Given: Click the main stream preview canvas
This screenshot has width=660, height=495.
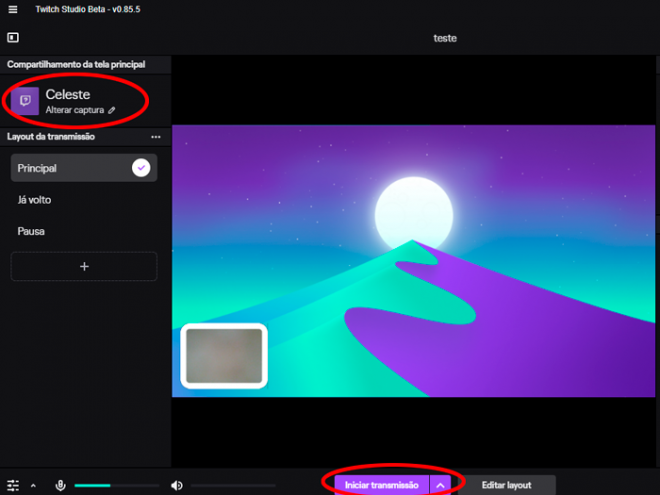Looking at the screenshot, I should pyautogui.click(x=413, y=261).
